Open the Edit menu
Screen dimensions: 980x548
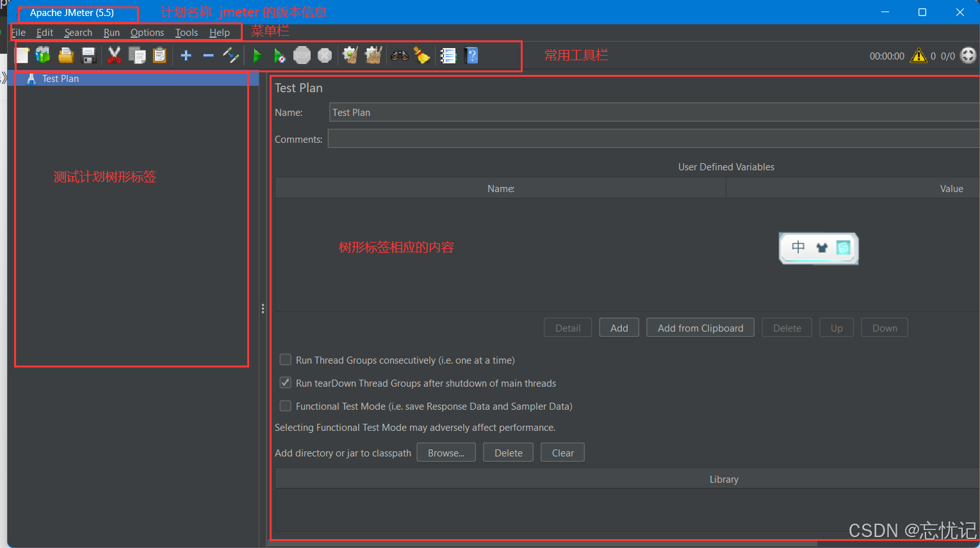click(45, 32)
